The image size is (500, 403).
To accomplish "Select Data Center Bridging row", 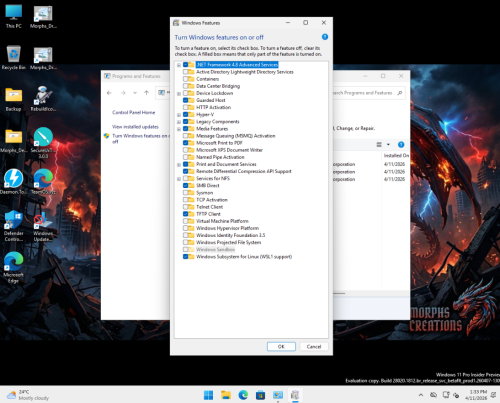I will click(218, 86).
